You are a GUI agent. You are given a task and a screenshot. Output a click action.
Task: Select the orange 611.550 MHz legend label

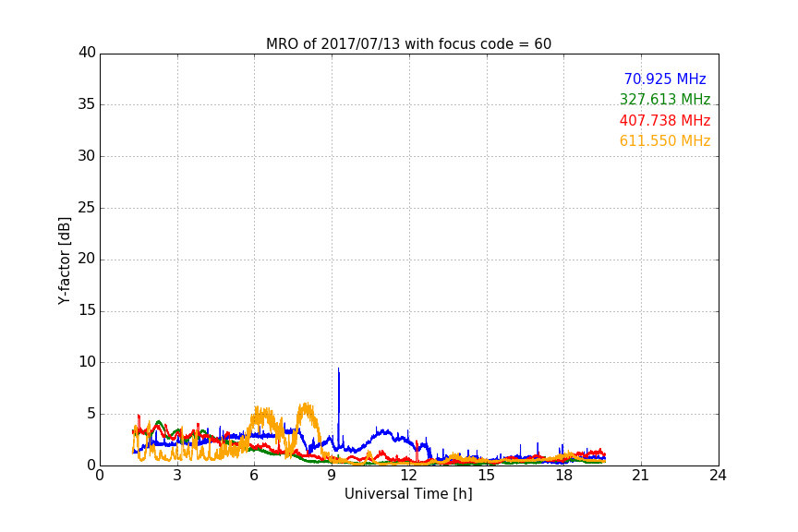pos(665,140)
